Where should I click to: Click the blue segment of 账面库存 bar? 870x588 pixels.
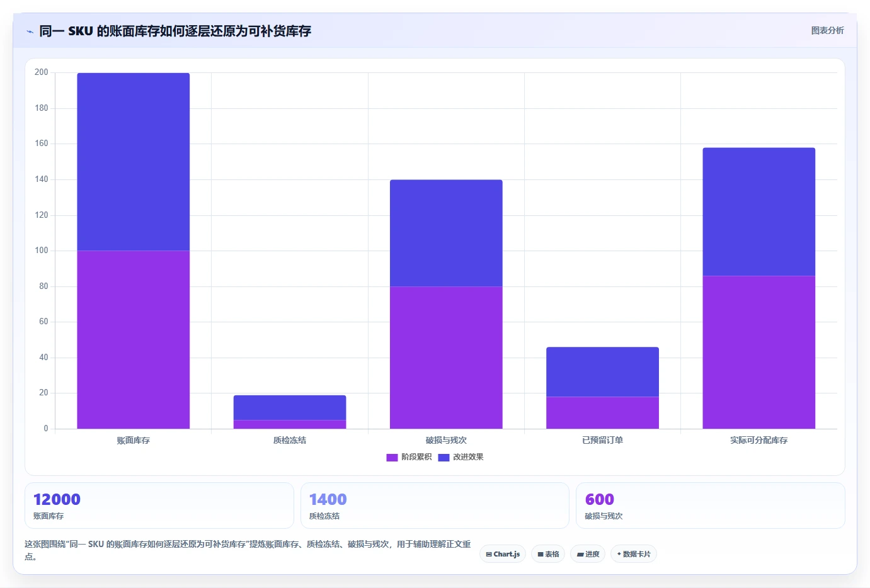tap(134, 162)
